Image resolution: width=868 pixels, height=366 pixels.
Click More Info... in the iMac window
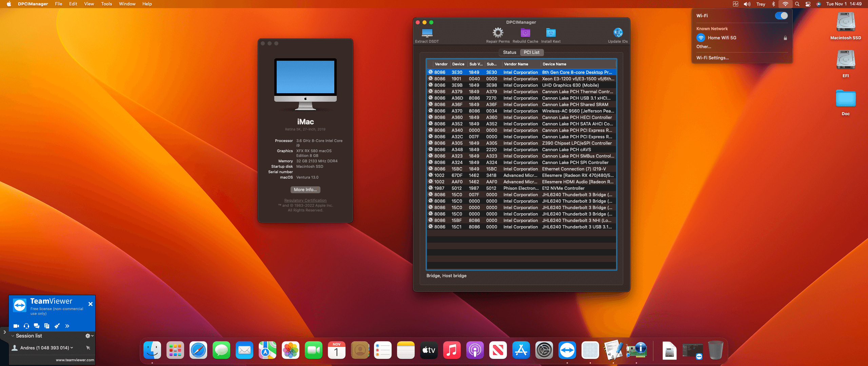(x=305, y=190)
